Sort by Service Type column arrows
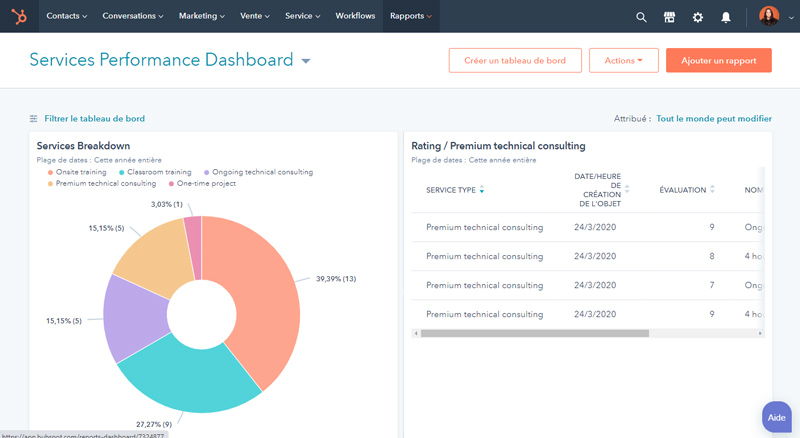The height and width of the screenshot is (438, 800). click(481, 190)
